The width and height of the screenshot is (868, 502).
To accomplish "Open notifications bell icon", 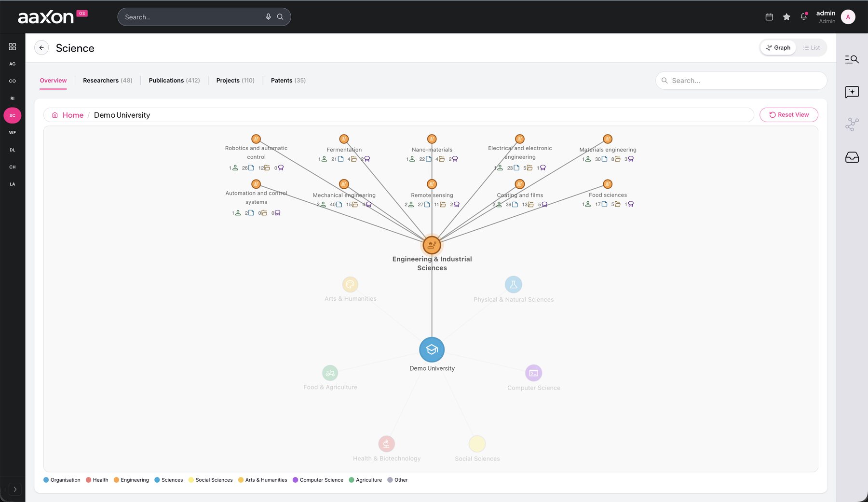I will 804,17.
